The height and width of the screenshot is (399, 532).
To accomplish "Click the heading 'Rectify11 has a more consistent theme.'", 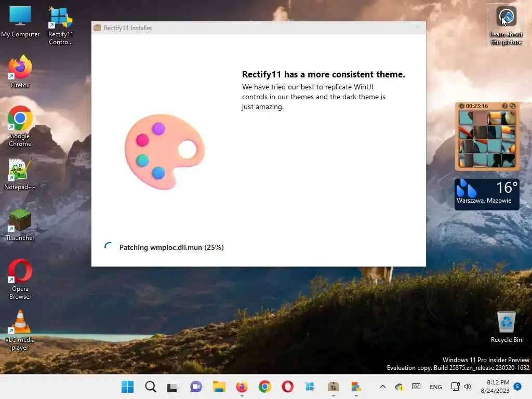I will point(323,74).
